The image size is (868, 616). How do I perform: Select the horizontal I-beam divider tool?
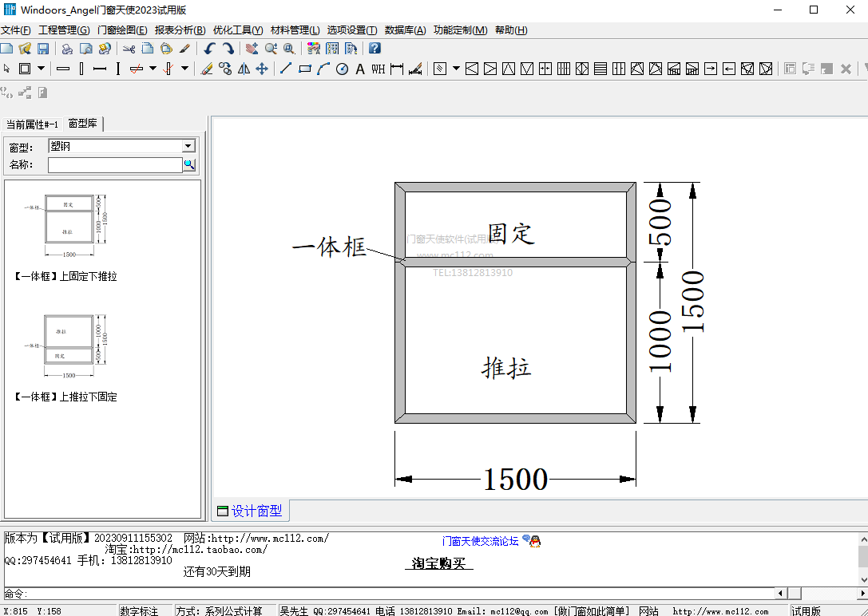(100, 69)
